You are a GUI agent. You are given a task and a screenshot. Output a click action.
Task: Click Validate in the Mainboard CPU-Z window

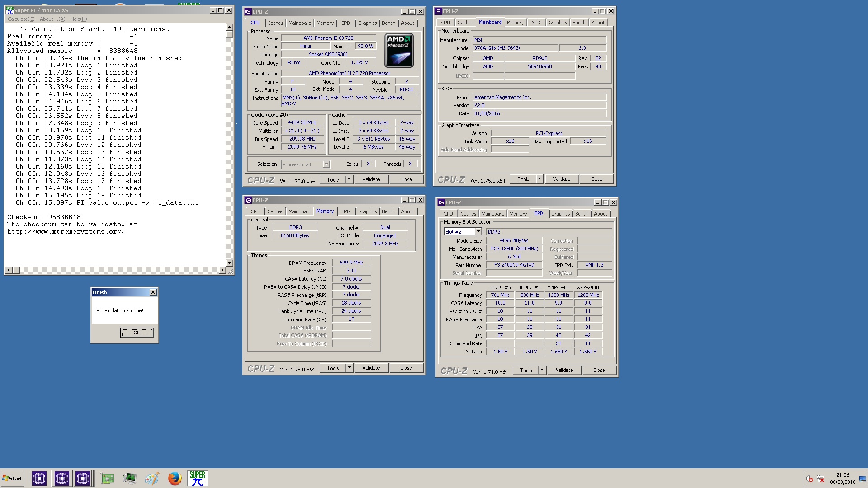click(561, 179)
